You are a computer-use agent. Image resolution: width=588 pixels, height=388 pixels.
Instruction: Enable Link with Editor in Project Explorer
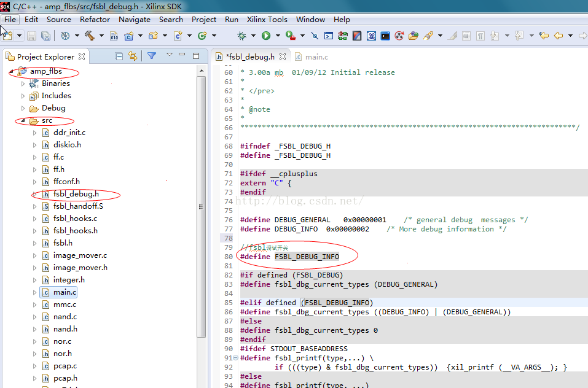(132, 56)
